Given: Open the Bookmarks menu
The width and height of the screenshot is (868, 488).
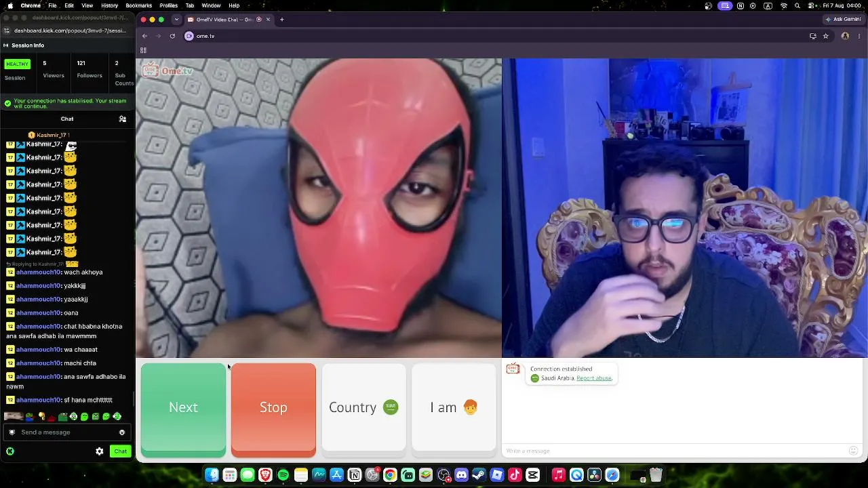Looking at the screenshot, I should coord(139,5).
